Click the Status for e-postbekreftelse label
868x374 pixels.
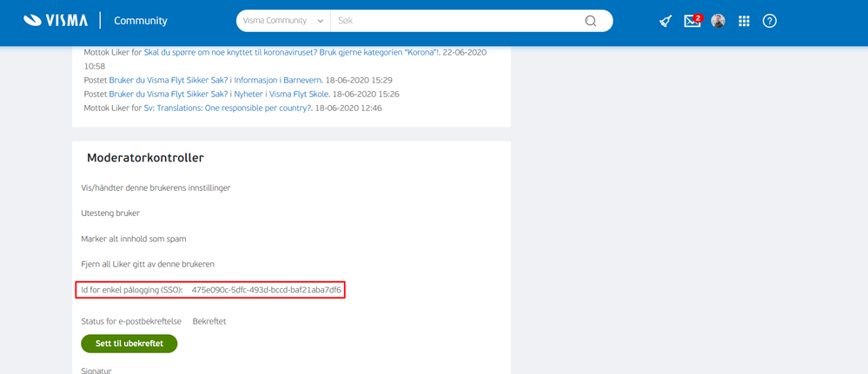130,321
